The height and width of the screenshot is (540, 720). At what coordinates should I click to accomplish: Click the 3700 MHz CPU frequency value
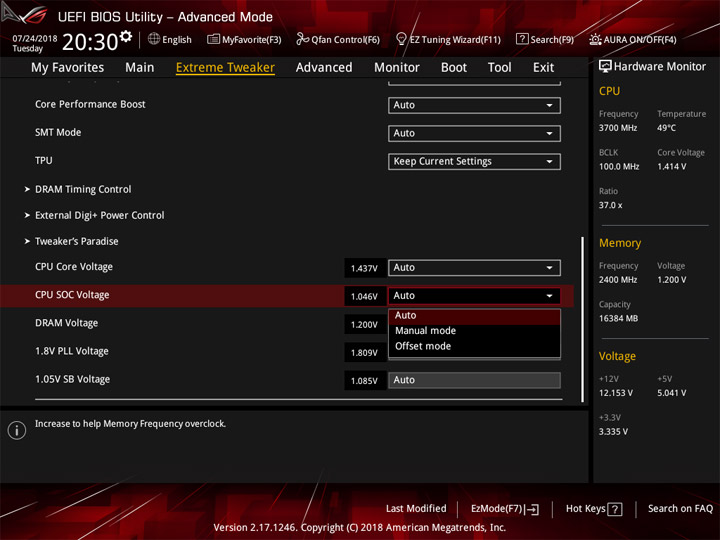point(618,128)
